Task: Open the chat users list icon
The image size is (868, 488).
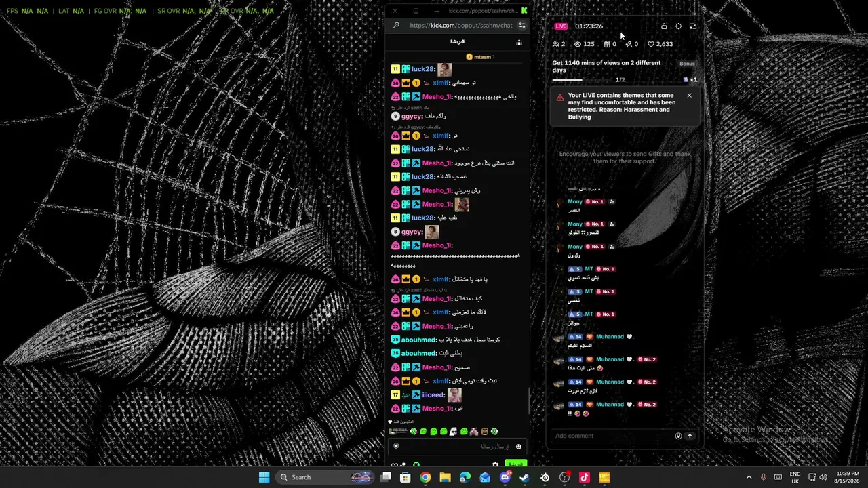Action: [519, 42]
